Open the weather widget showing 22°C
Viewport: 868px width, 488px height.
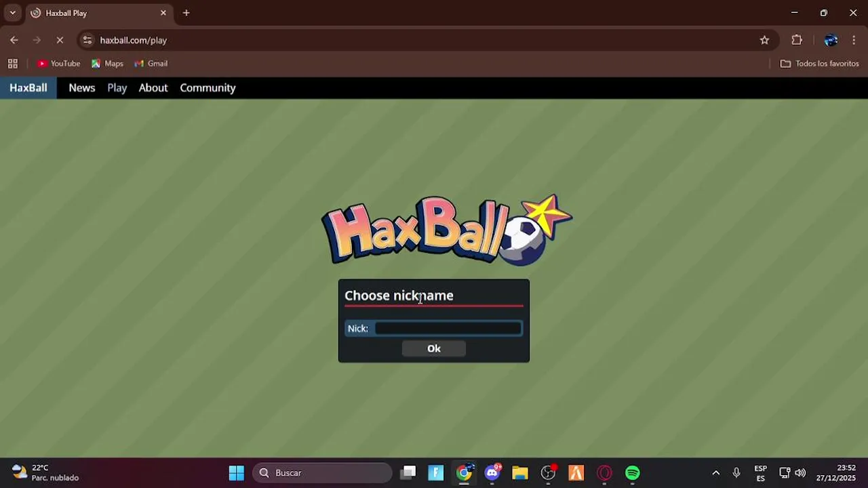coord(45,473)
